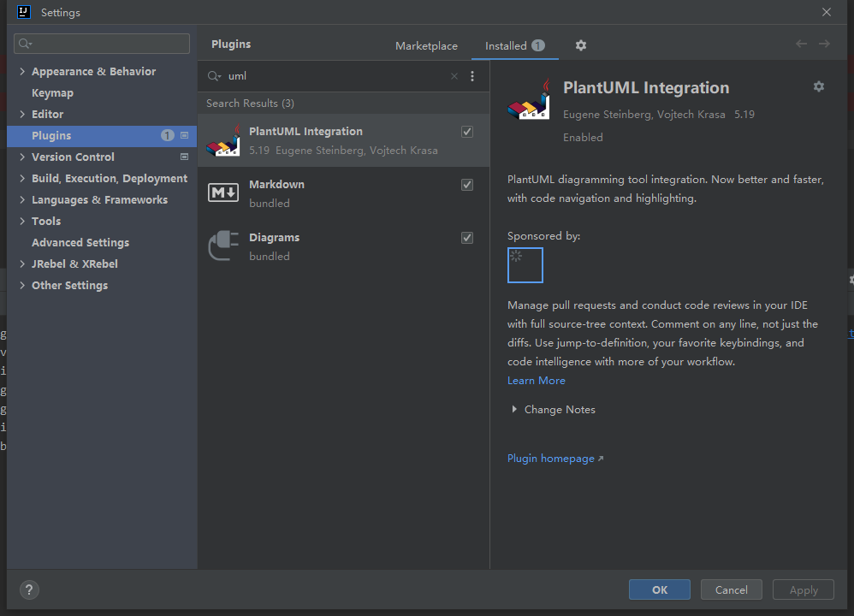
Task: Toggle the Diagrams plugin checkbox
Action: pos(467,238)
